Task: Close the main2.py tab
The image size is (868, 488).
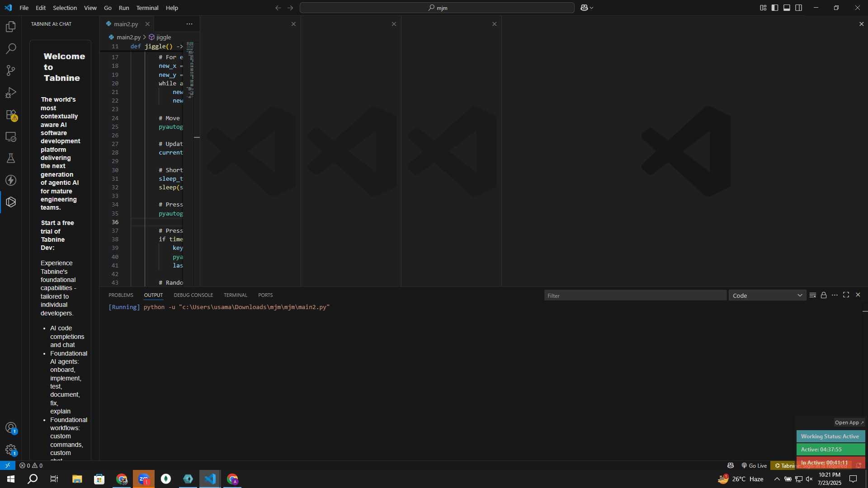Action: click(147, 24)
